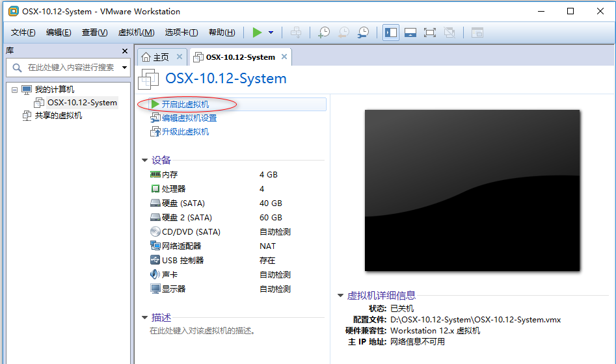Collapse the 我的计算机 tree node
The image size is (616, 364).
click(x=14, y=90)
